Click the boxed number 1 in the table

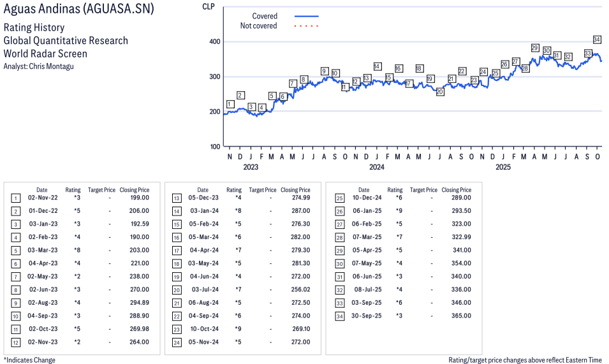coord(16,198)
